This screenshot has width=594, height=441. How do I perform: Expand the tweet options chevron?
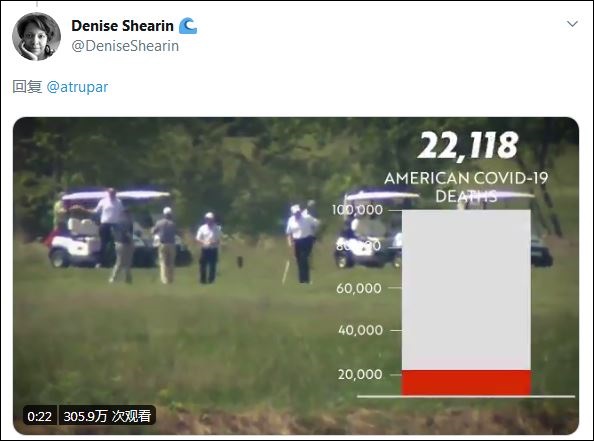pos(572,24)
